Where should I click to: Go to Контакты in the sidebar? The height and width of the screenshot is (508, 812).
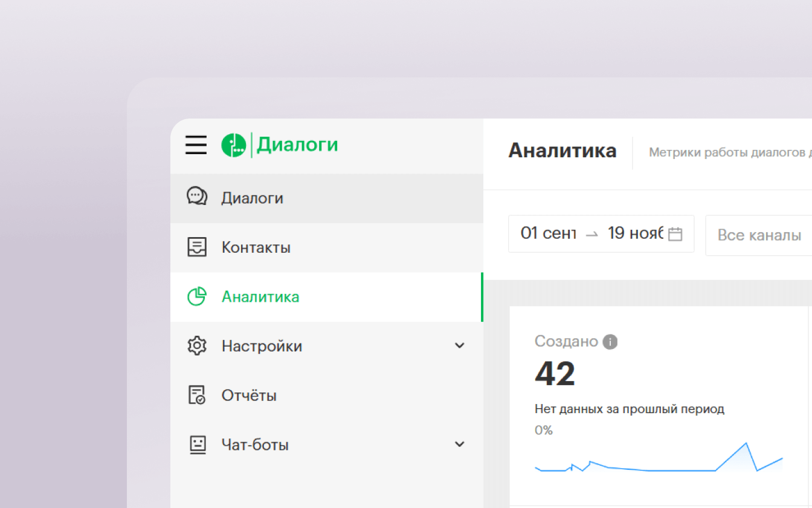pos(256,247)
